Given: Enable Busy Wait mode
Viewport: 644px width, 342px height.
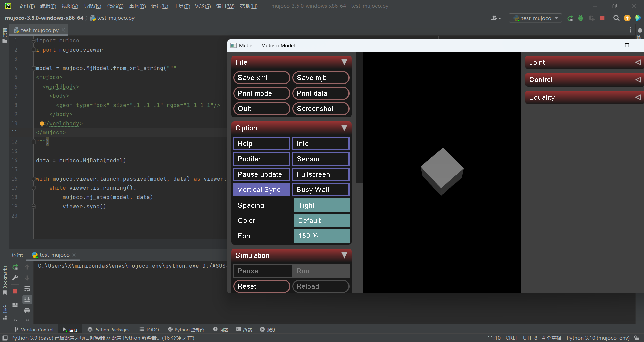Looking at the screenshot, I should pos(321,189).
